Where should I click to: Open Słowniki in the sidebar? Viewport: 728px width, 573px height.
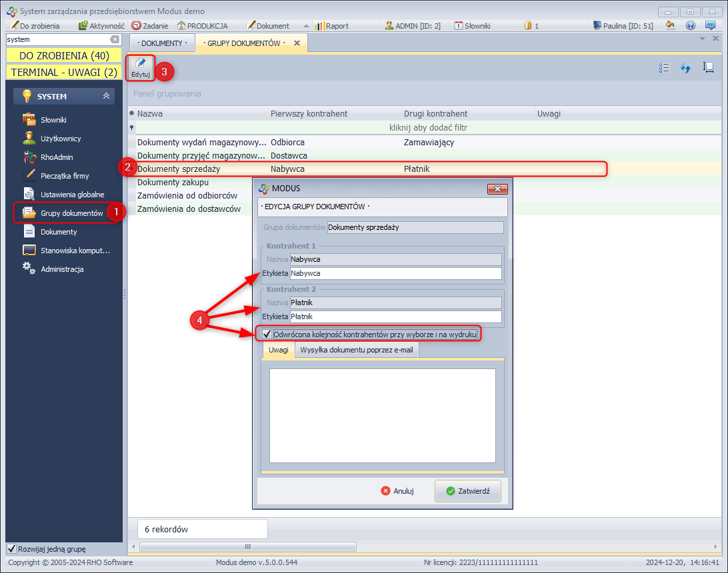(53, 120)
